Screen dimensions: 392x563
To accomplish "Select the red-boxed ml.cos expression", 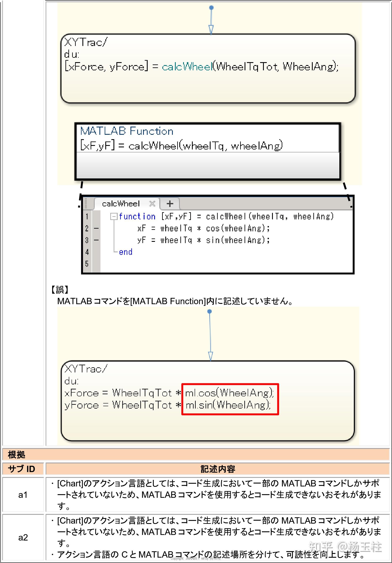I will tap(229, 393).
